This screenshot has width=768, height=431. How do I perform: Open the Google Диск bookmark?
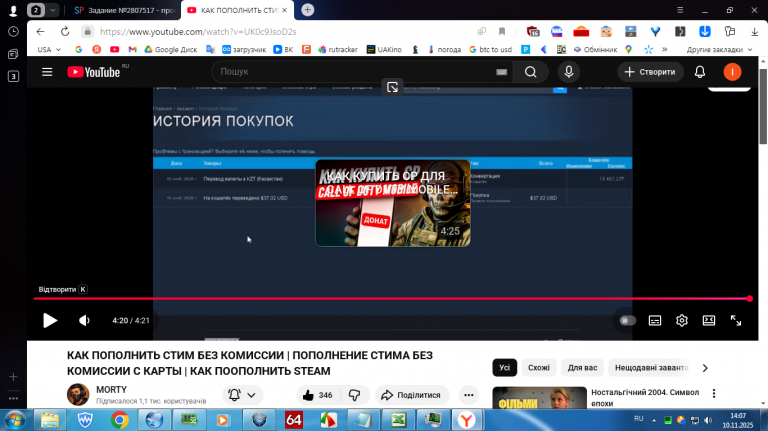click(x=170, y=49)
